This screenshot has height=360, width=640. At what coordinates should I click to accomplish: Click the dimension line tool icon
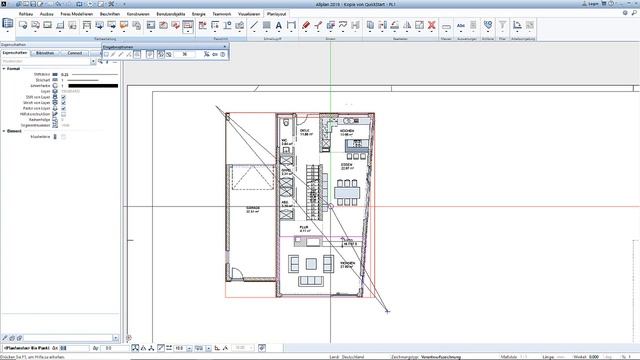point(291,25)
